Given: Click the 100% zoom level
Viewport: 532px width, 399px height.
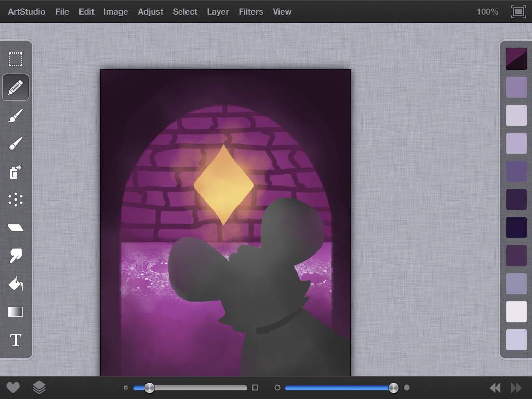Looking at the screenshot, I should (x=487, y=12).
